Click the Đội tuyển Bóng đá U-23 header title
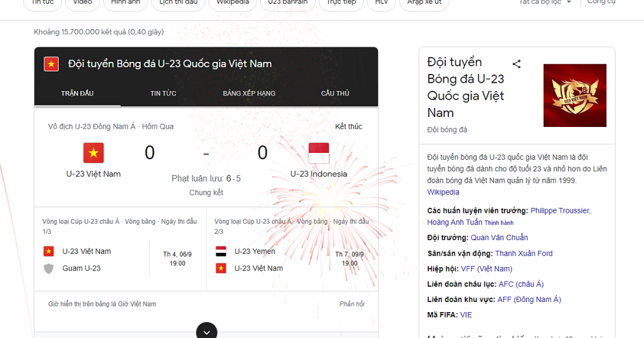This screenshot has height=338, width=644. click(170, 64)
